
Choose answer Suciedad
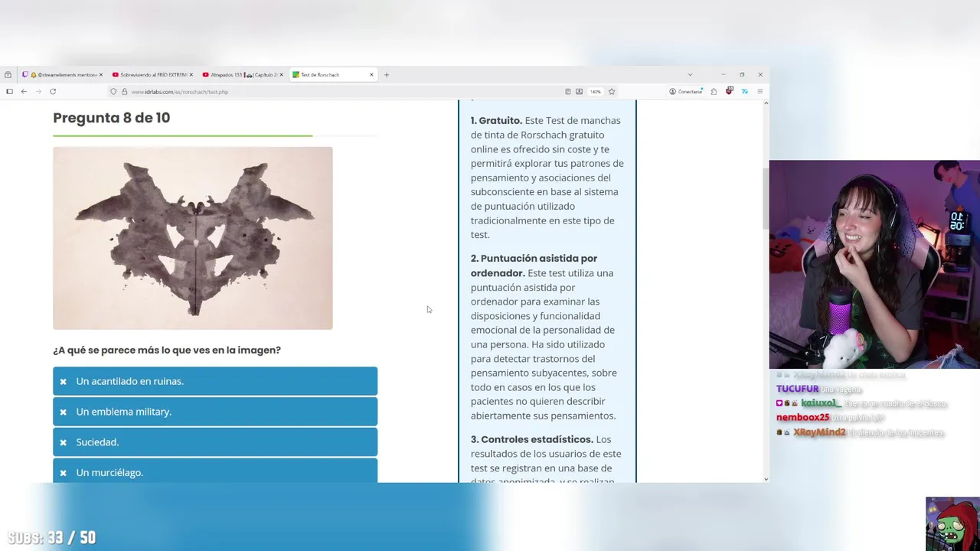point(215,442)
